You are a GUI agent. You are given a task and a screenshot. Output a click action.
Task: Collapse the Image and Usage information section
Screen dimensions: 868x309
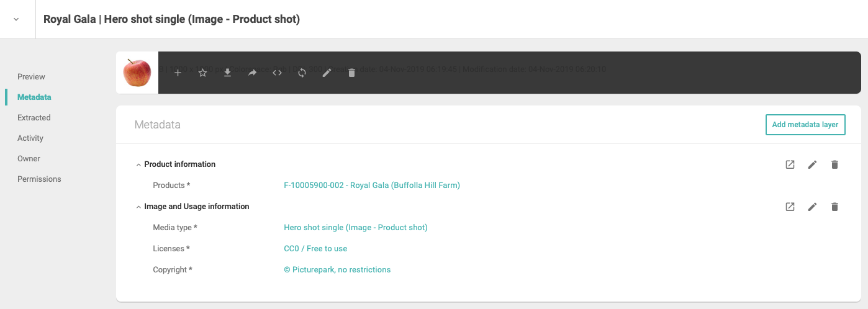tap(138, 207)
